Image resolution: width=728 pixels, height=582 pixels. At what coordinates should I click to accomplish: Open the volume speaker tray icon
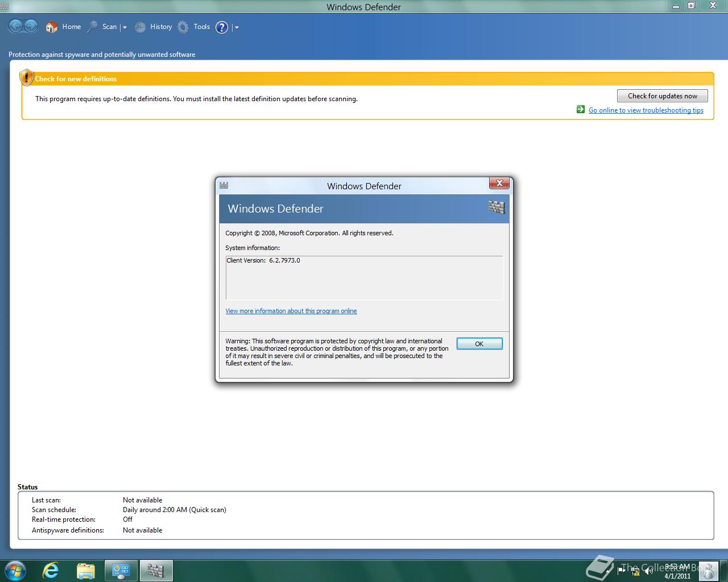point(649,571)
